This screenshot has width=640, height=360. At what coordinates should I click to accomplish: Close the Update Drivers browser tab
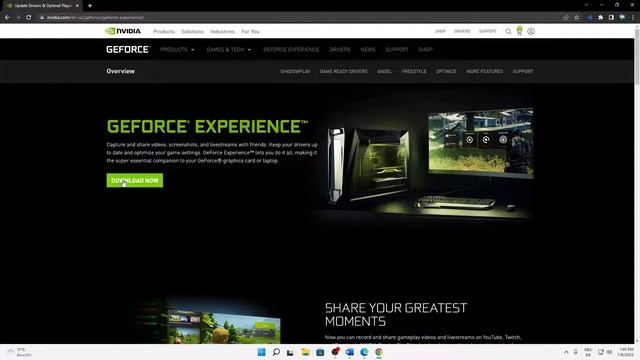pyautogui.click(x=77, y=6)
